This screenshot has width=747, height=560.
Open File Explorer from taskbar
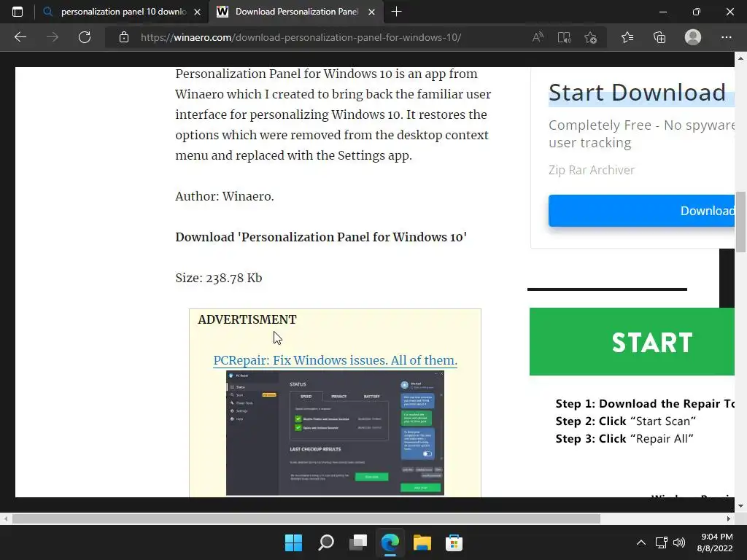point(422,542)
